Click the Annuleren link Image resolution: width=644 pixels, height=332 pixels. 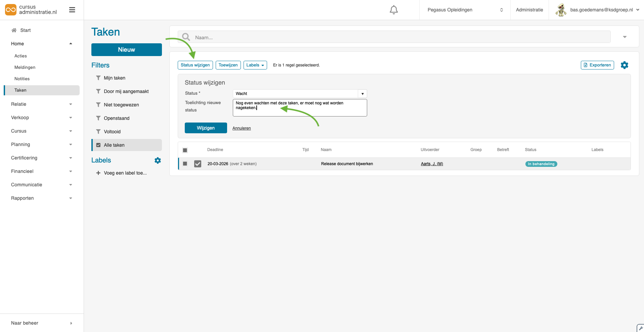242,128
